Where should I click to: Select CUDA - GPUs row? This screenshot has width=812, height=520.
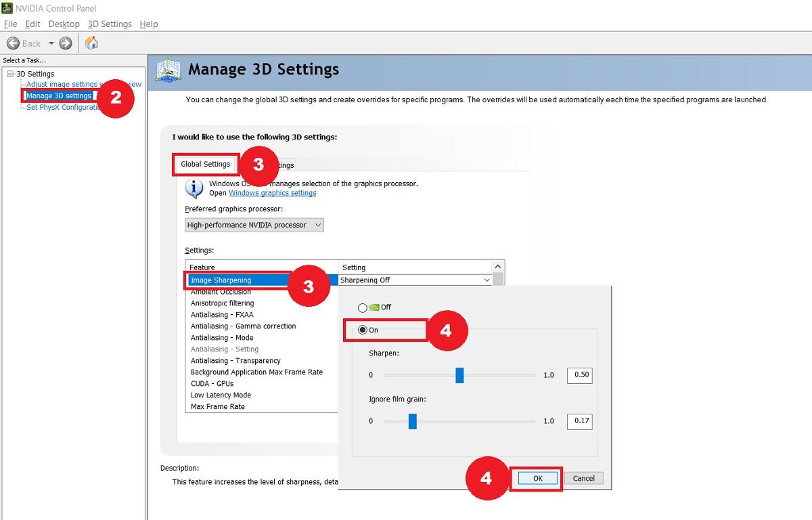(x=262, y=384)
